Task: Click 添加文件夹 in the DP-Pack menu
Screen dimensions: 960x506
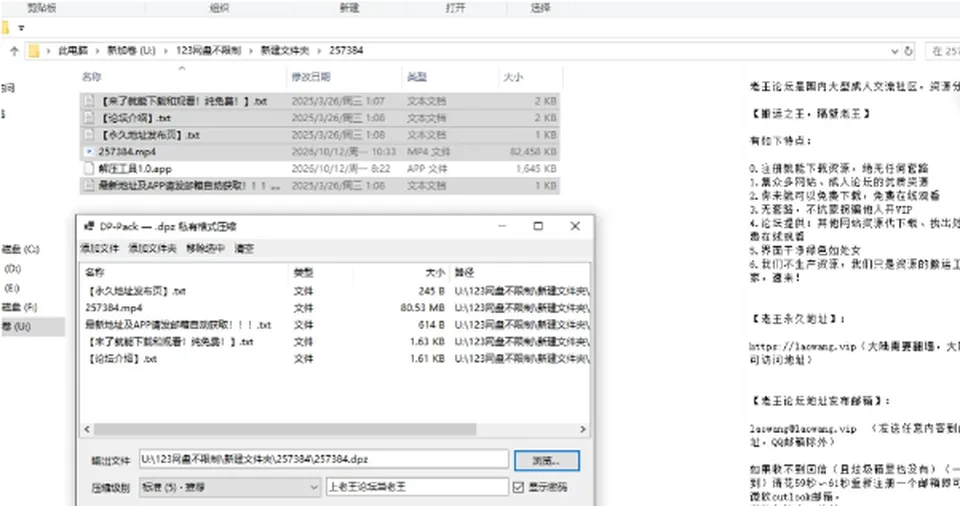Action: [x=152, y=248]
